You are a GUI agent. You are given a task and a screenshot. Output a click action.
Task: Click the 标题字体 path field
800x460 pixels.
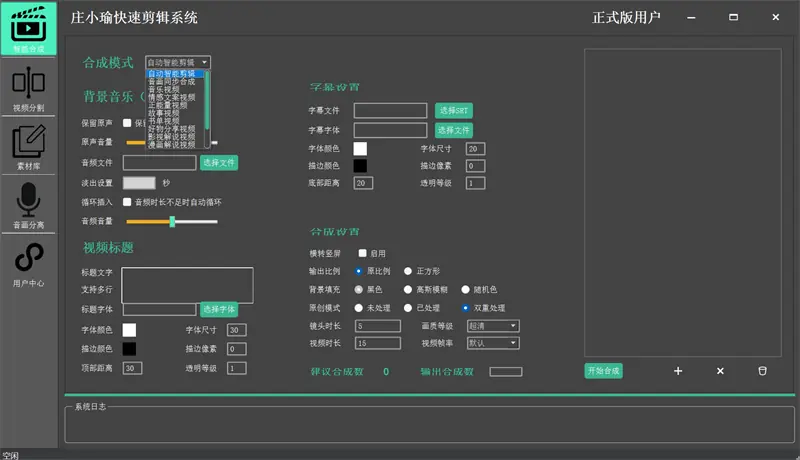(159, 309)
